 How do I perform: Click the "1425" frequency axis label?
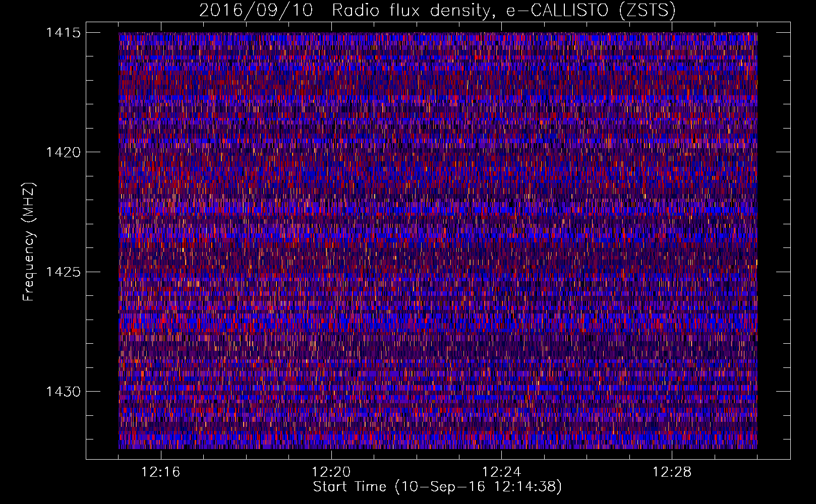click(x=63, y=272)
